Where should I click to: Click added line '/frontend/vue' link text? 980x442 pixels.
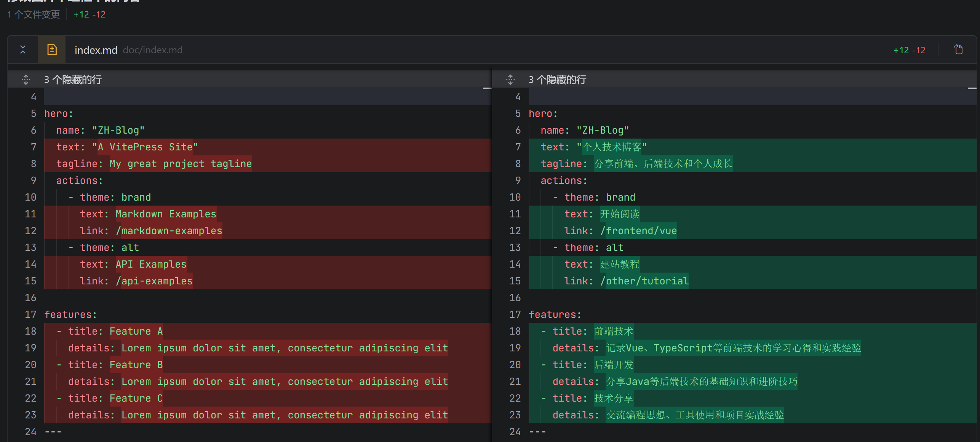tap(638, 231)
